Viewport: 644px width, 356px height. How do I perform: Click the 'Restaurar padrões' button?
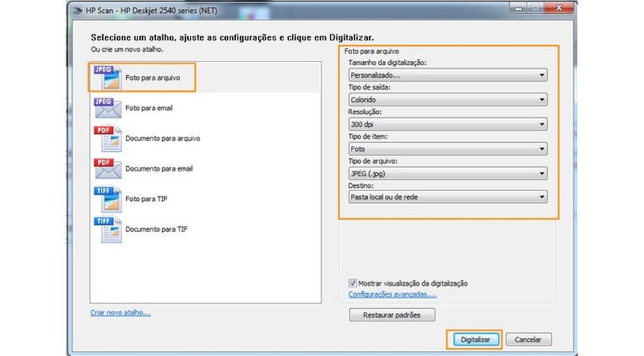coord(392,315)
